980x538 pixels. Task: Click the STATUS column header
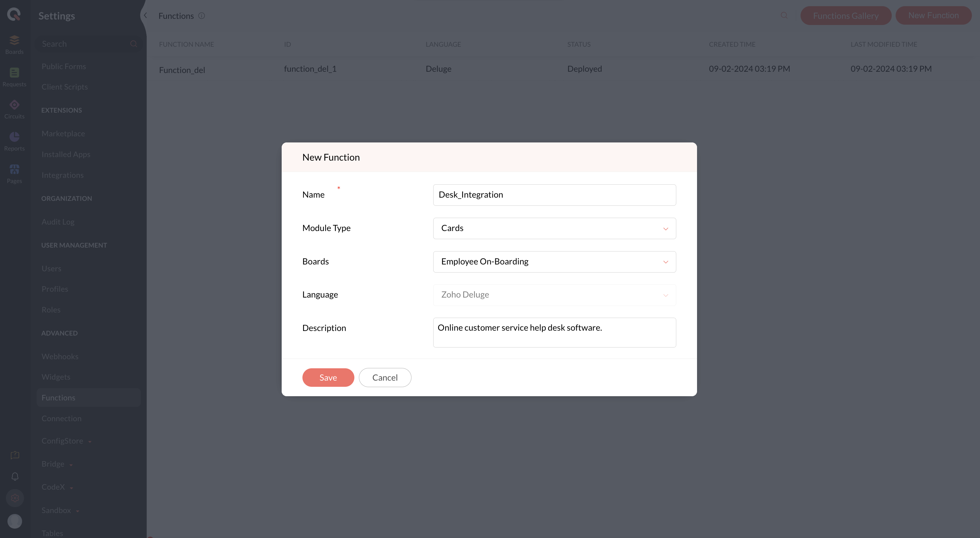[579, 44]
